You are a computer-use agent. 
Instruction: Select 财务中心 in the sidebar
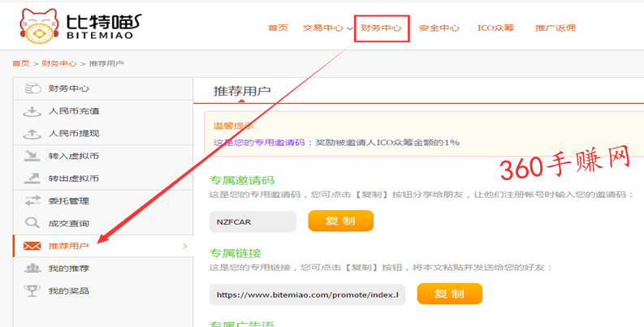pyautogui.click(x=103, y=88)
